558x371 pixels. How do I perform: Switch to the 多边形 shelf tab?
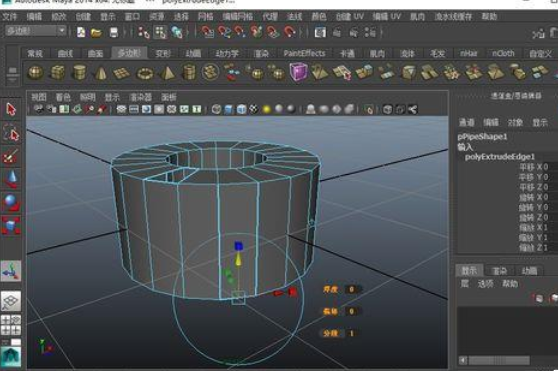[x=129, y=53]
